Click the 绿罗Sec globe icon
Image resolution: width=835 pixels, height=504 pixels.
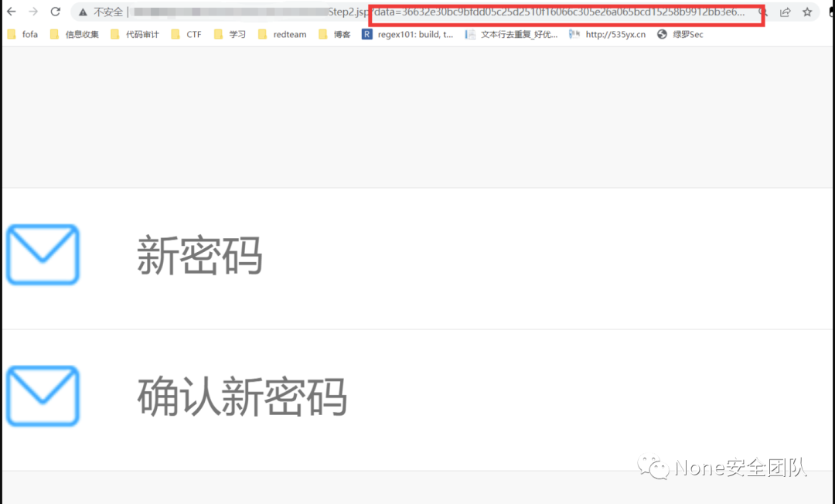[662, 34]
